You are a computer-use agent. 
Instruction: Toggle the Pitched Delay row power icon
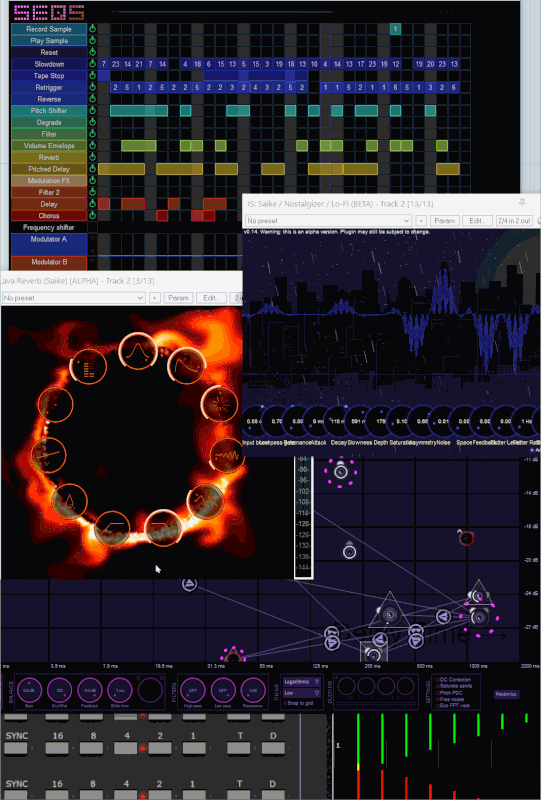point(92,169)
